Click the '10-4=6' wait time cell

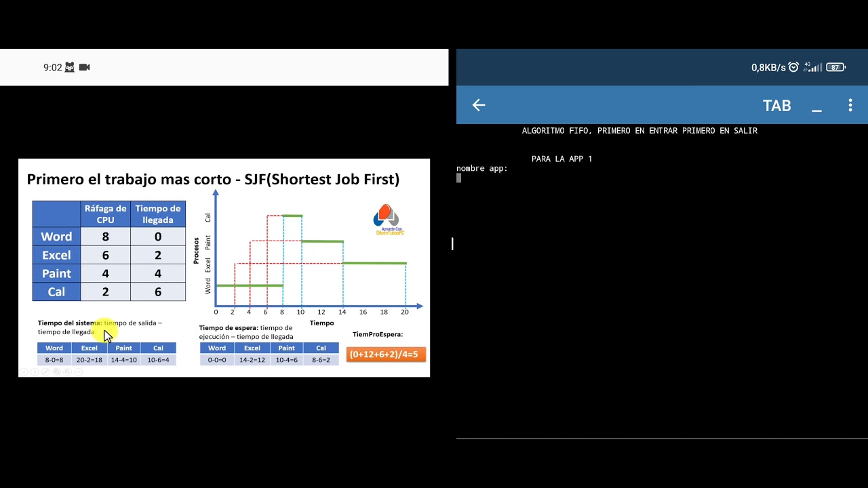tap(287, 360)
